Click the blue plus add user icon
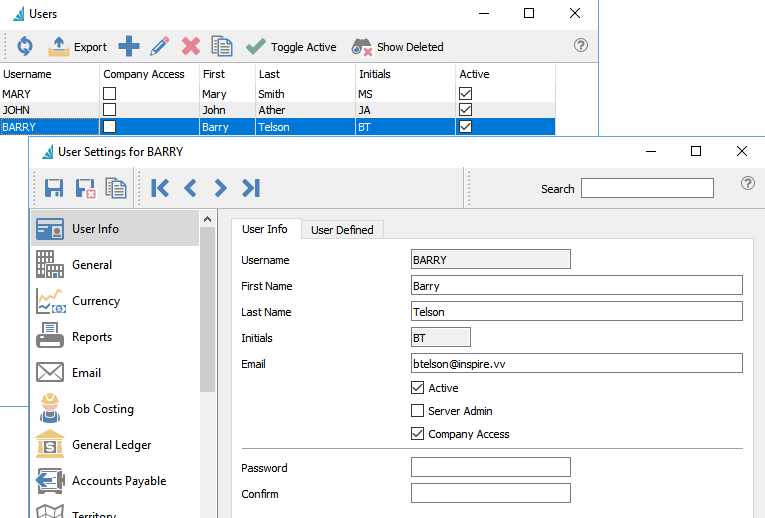The image size is (765, 518). click(x=129, y=46)
